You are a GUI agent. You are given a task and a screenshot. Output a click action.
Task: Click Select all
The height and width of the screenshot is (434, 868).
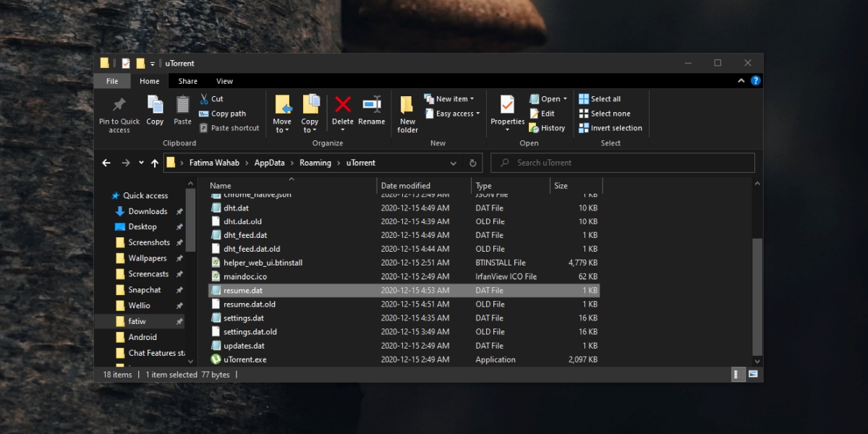pos(600,99)
